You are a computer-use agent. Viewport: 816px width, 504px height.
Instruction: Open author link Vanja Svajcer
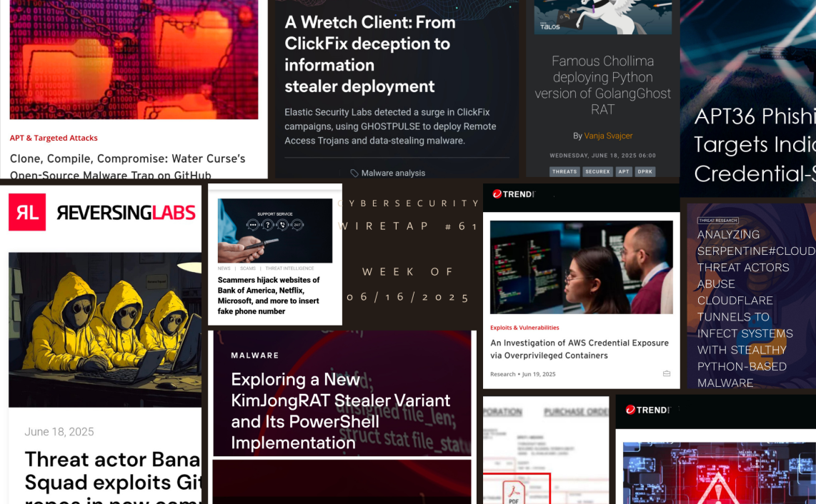pos(608,136)
